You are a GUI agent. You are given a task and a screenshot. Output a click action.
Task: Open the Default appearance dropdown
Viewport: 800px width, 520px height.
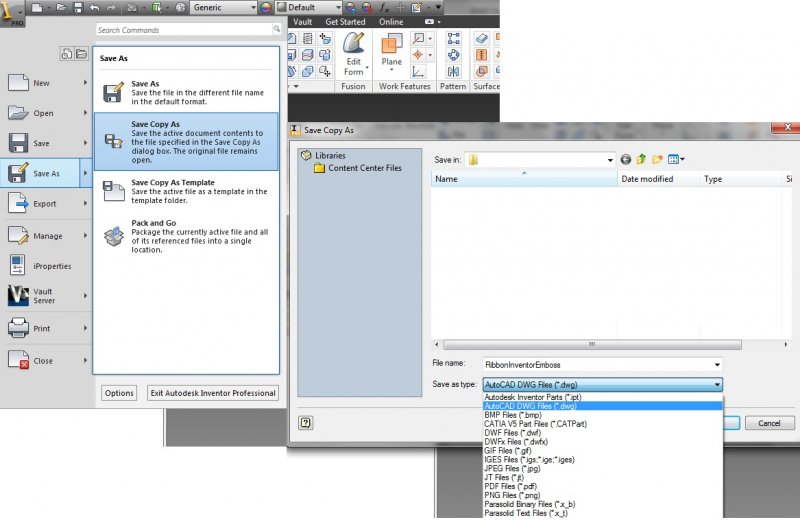[309, 7]
